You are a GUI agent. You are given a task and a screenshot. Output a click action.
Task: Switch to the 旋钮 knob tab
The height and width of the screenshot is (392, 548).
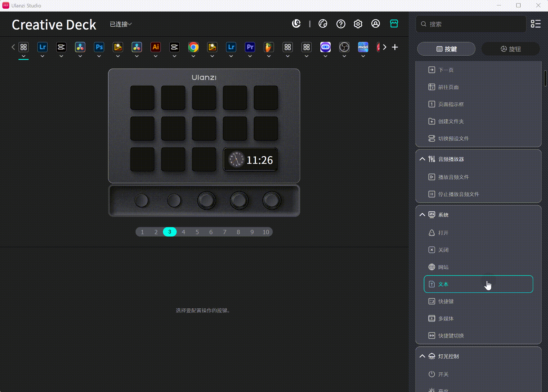pos(510,49)
